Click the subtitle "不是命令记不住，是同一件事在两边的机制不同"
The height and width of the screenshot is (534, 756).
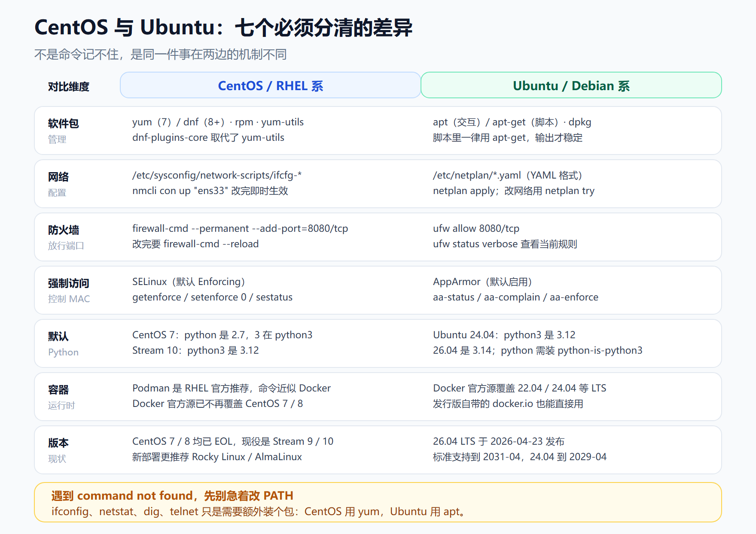(x=160, y=55)
